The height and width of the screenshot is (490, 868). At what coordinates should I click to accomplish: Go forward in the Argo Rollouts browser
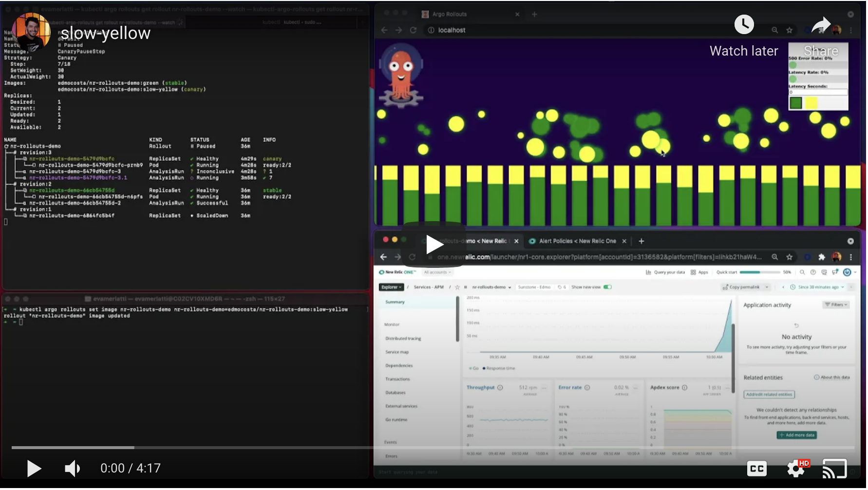point(398,30)
